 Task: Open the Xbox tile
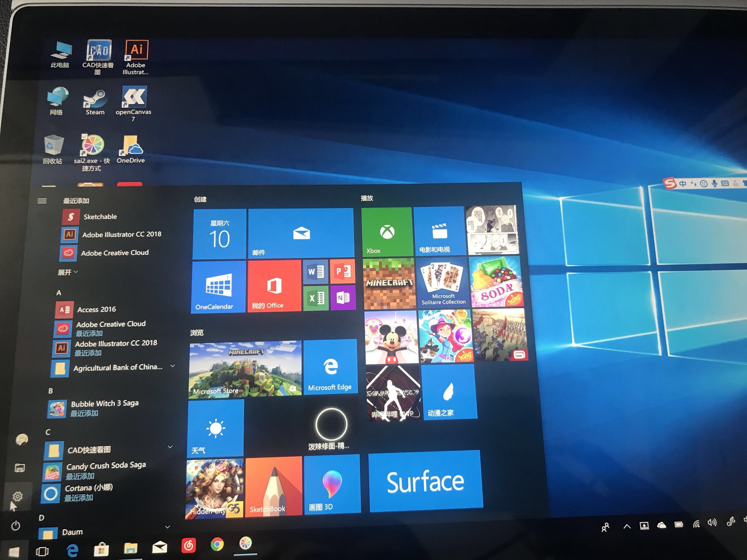point(387,232)
